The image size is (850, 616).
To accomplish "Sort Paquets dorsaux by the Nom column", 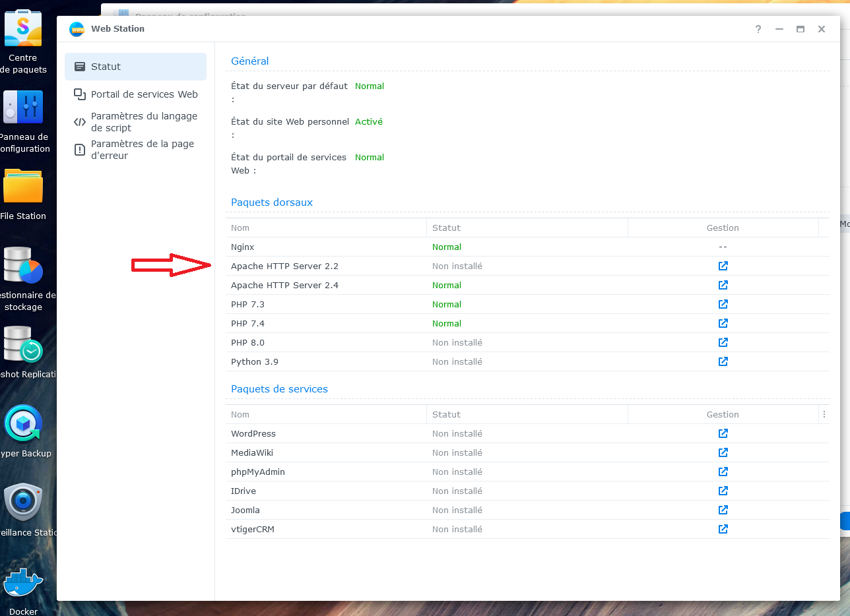I will (x=326, y=228).
